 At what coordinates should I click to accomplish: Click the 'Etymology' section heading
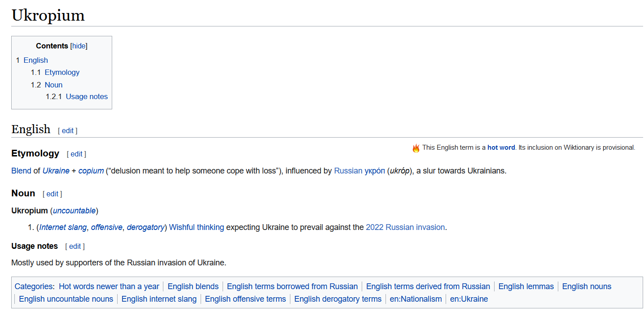point(35,153)
